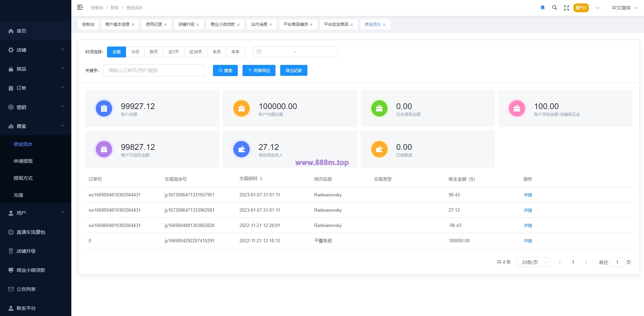Open the user account dropdown arrow
The width and height of the screenshot is (644, 316).
[597, 8]
